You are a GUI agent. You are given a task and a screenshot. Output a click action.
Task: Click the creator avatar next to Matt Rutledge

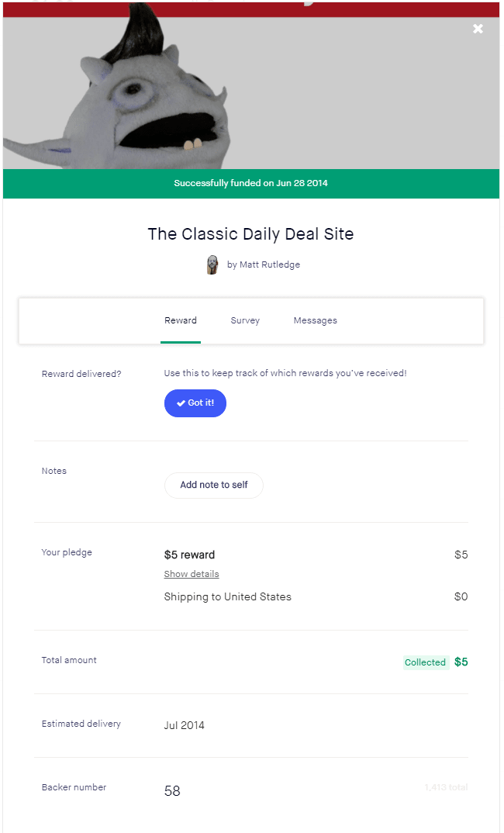[x=211, y=264]
